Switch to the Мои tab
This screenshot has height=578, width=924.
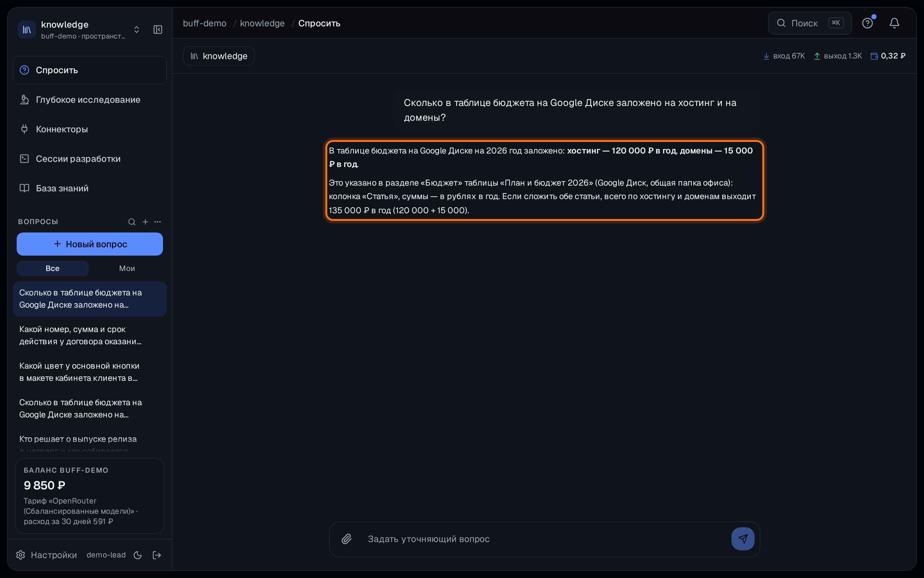click(x=127, y=268)
